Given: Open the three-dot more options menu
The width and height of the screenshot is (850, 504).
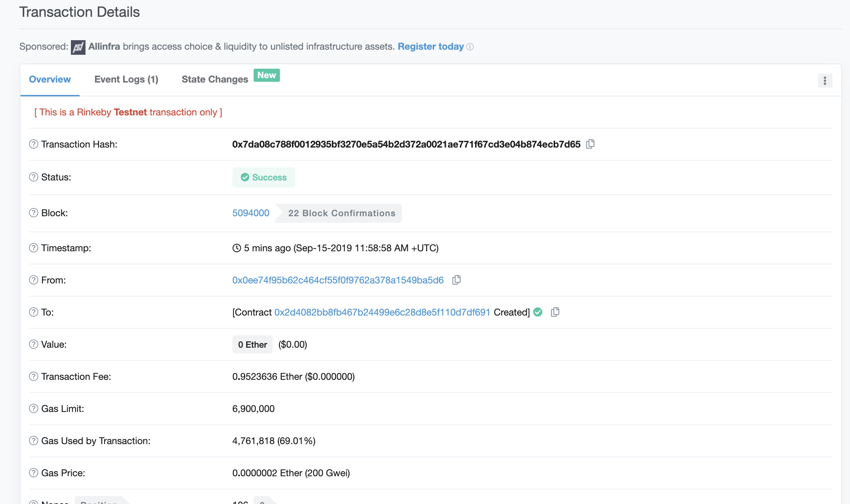Looking at the screenshot, I should [825, 81].
